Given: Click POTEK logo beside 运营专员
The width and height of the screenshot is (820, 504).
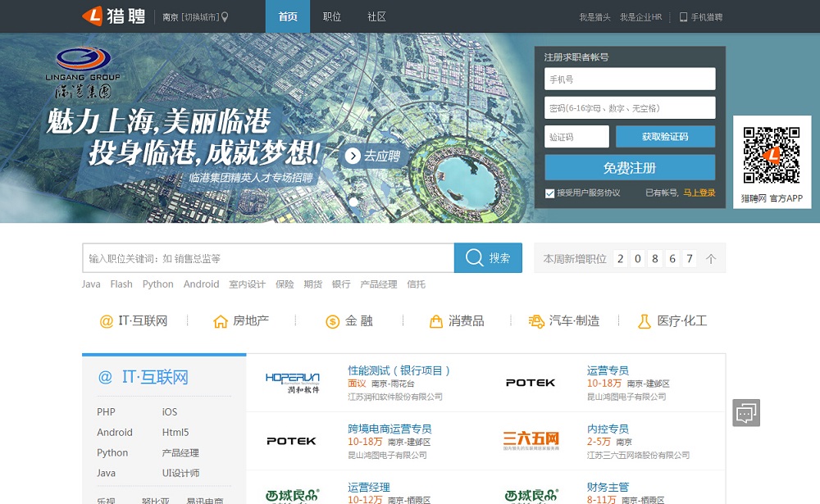Looking at the screenshot, I should (531, 383).
